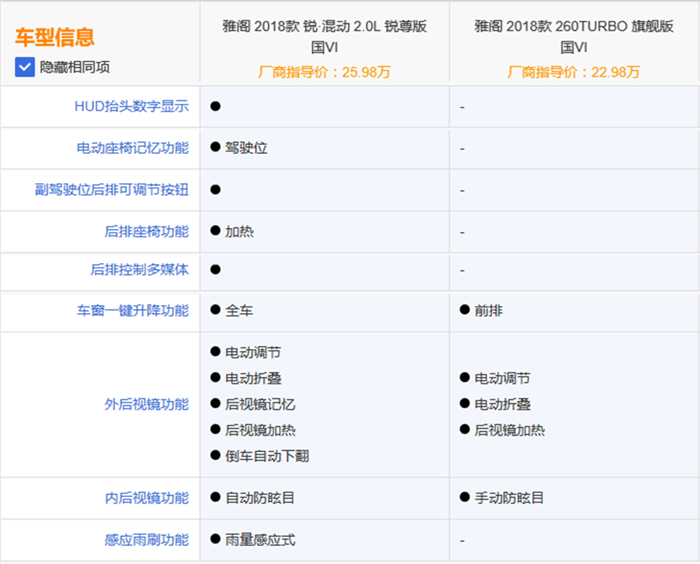This screenshot has width=700, height=564.
Task: Click 自动防眩目 cell value
Action: click(x=260, y=498)
